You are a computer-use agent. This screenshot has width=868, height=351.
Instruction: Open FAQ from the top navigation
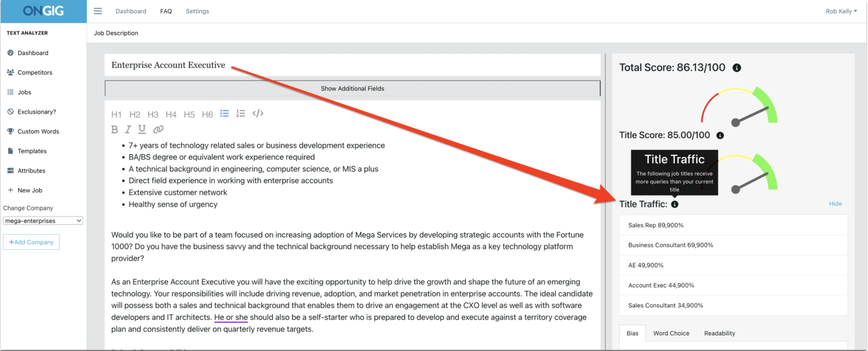pyautogui.click(x=166, y=11)
